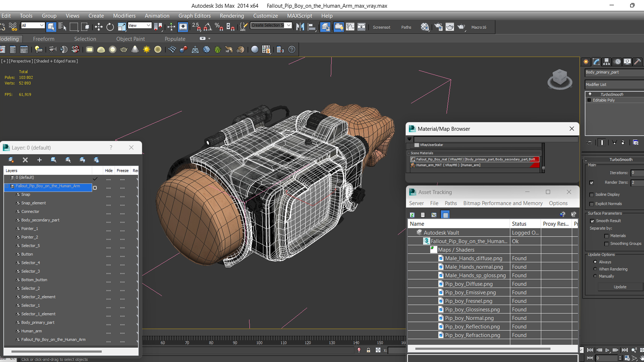This screenshot has height=362, width=644.
Task: Click the Freeze column header in Layer panel
Action: (x=122, y=171)
